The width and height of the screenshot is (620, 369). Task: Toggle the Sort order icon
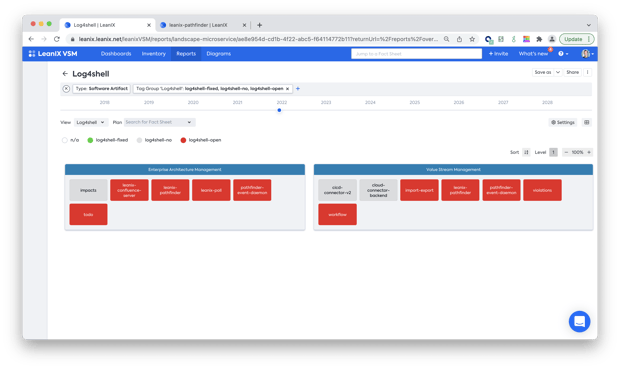coord(526,152)
